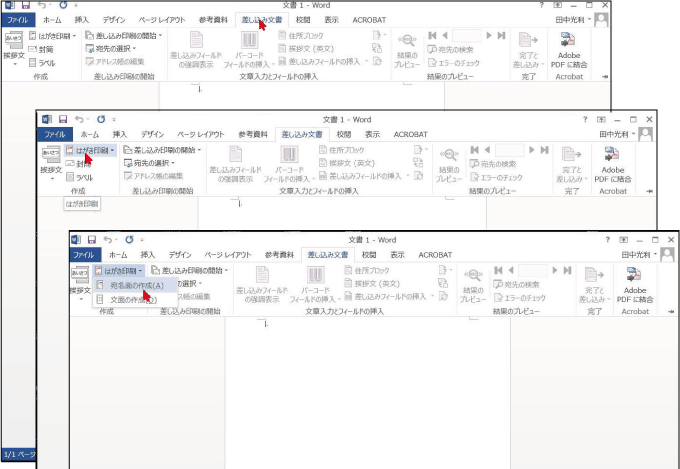Click Undo arrow in the middle window's toolbar
The width and height of the screenshot is (680, 469).
tap(80, 120)
